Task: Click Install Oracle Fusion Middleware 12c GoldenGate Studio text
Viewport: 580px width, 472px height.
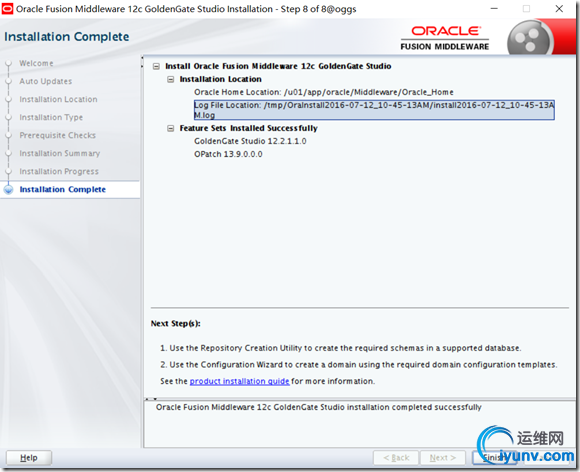Action: pos(278,66)
